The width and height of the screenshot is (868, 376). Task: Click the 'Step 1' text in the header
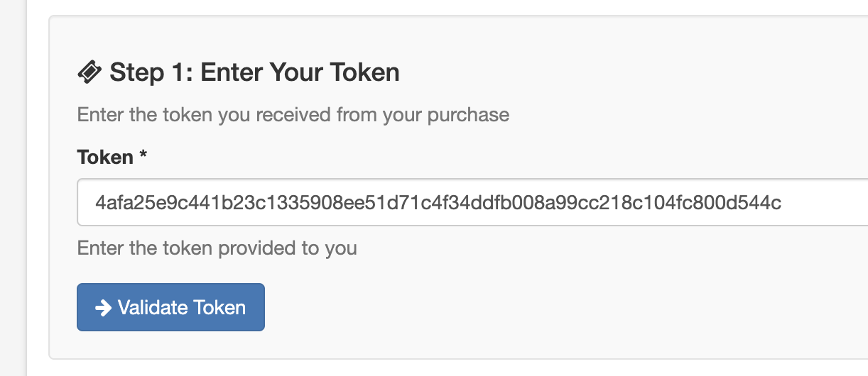tap(150, 72)
